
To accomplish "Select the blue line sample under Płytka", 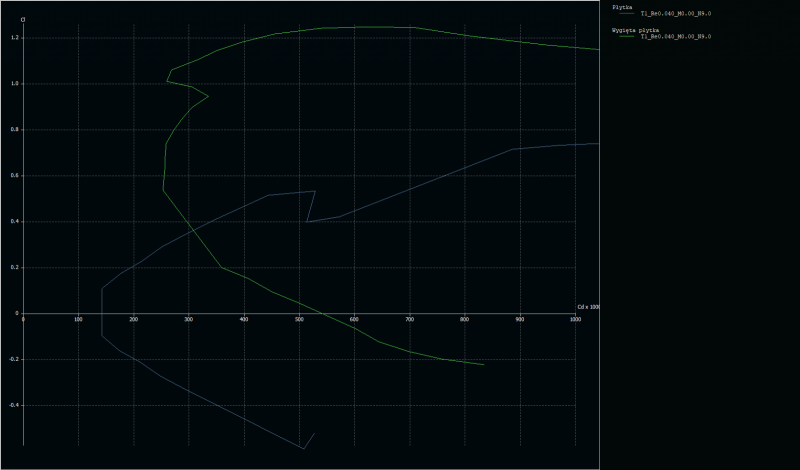I will 625,14.
